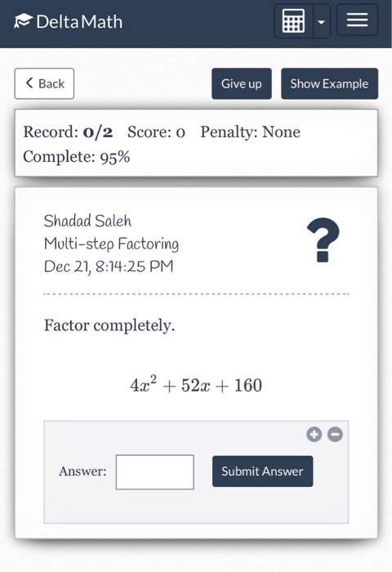Click the Penalty: None label

click(x=251, y=132)
